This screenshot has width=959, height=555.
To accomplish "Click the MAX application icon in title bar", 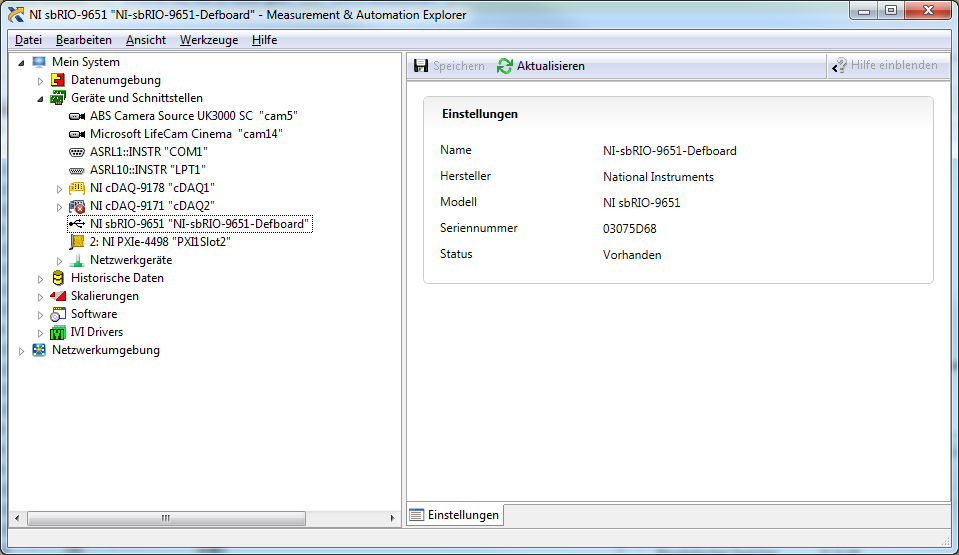I will (x=16, y=14).
